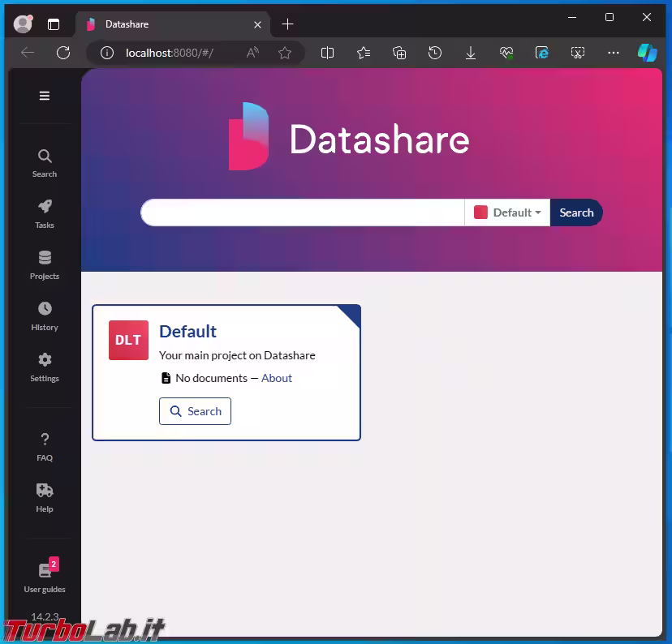Open the Copilot icon in browser toolbar
Screen dimensions: 672x644
(648, 53)
